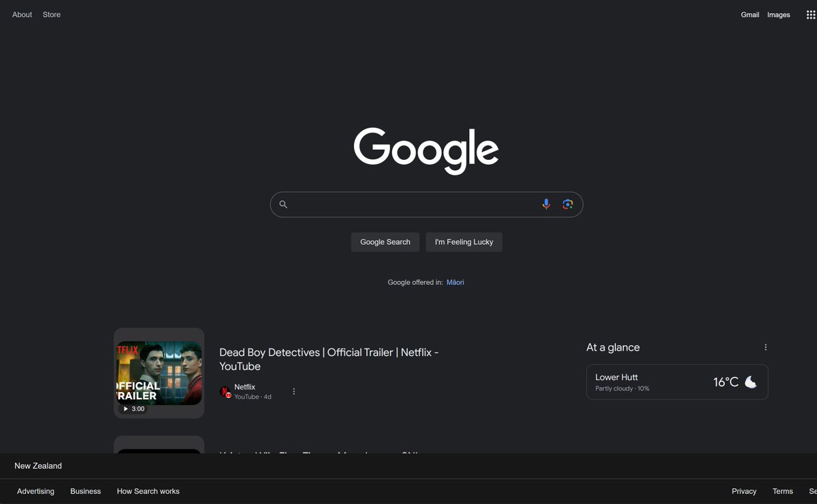Open options menu for Dead Boy Detectives card
Screen dimensions: 817x504
[294, 391]
